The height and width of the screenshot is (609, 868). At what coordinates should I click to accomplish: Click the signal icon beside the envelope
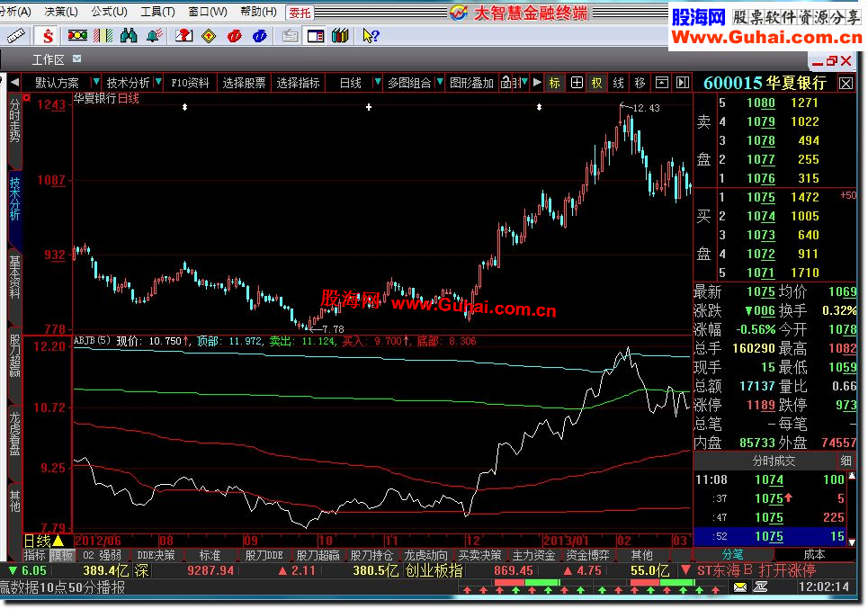[761, 587]
